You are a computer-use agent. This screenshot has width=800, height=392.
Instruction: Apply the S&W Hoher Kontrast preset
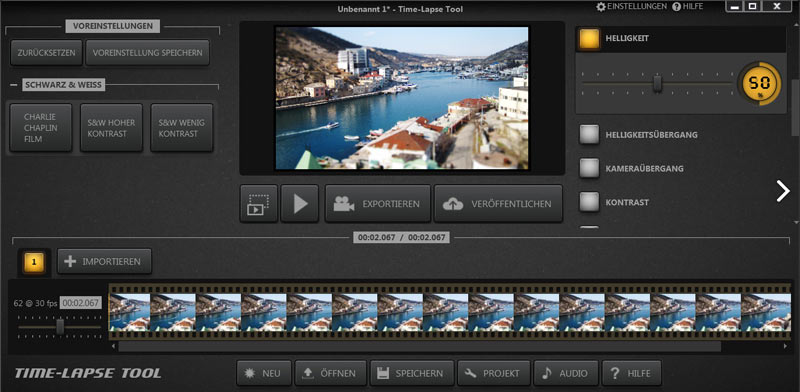(111, 128)
